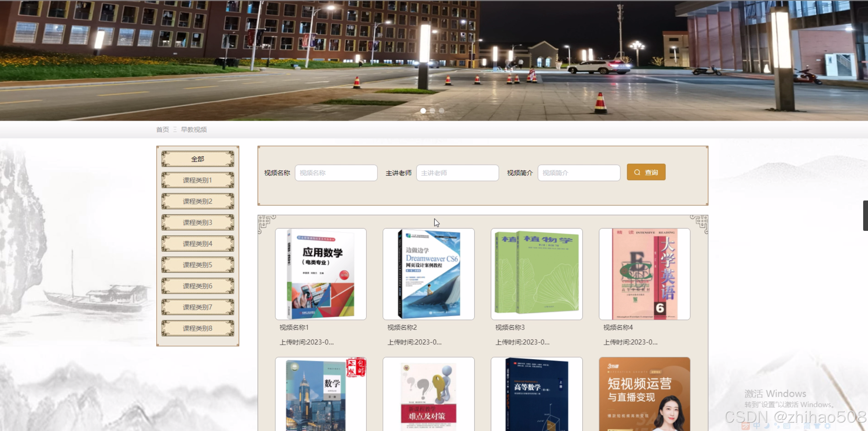
Task: Click the 视频名称4 title link
Action: pos(618,327)
